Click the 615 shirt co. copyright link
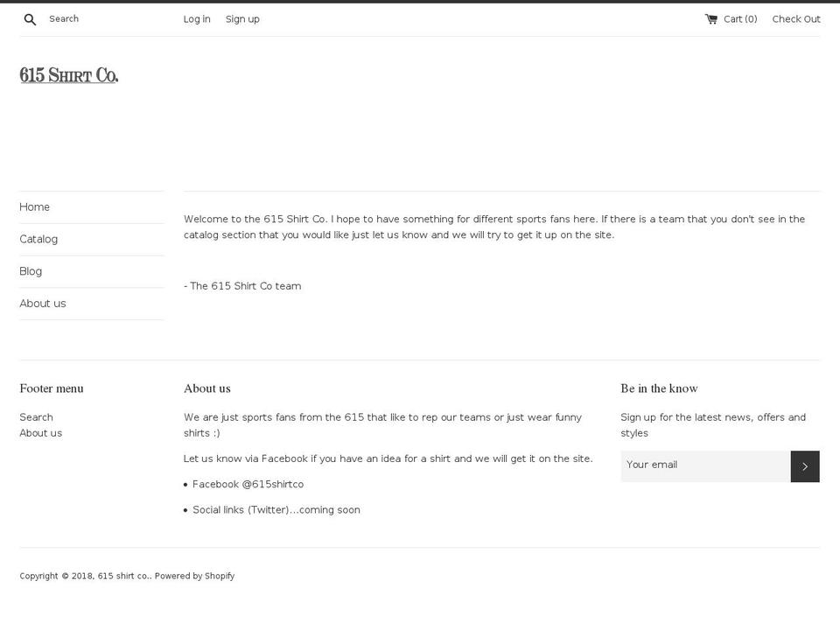This screenshot has height=630, width=840. (123, 576)
